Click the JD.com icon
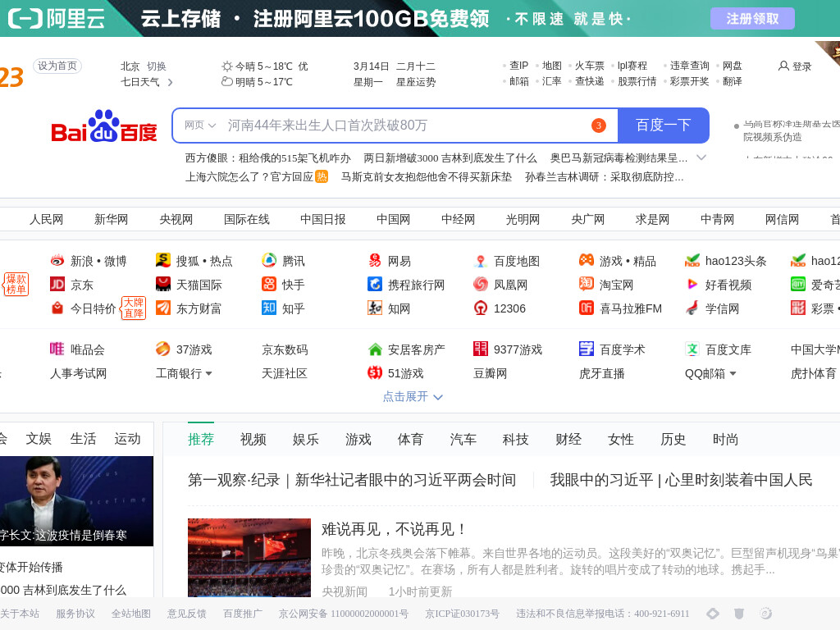Image resolution: width=840 pixels, height=630 pixels. [x=57, y=284]
